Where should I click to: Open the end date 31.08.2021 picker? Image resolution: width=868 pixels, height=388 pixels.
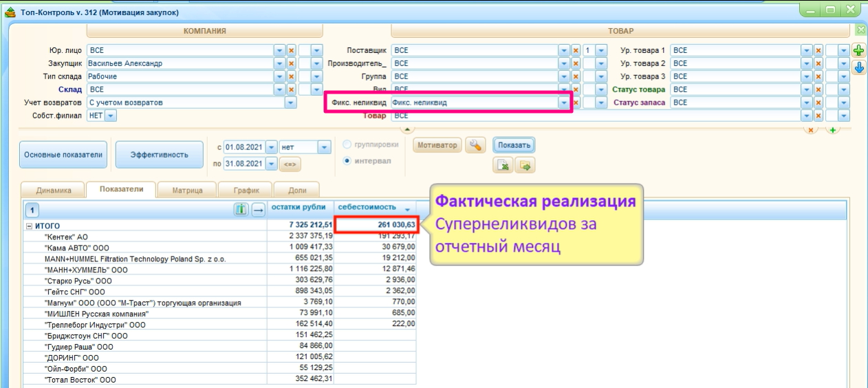272,164
